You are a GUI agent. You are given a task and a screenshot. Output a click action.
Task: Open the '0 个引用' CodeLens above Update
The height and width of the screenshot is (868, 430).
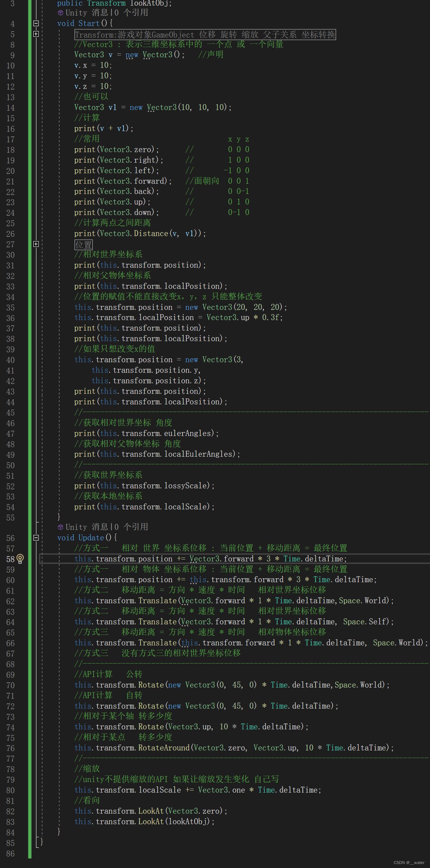[131, 527]
